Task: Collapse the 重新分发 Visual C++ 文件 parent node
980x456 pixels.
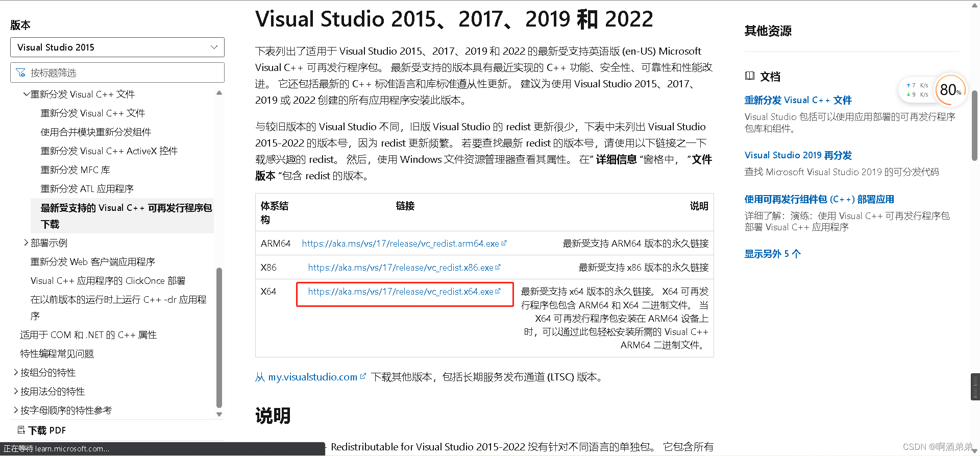Action: (x=26, y=94)
